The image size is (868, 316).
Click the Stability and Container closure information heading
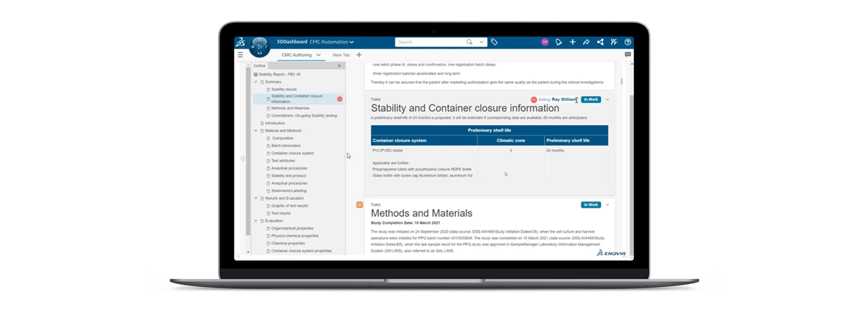pos(465,108)
